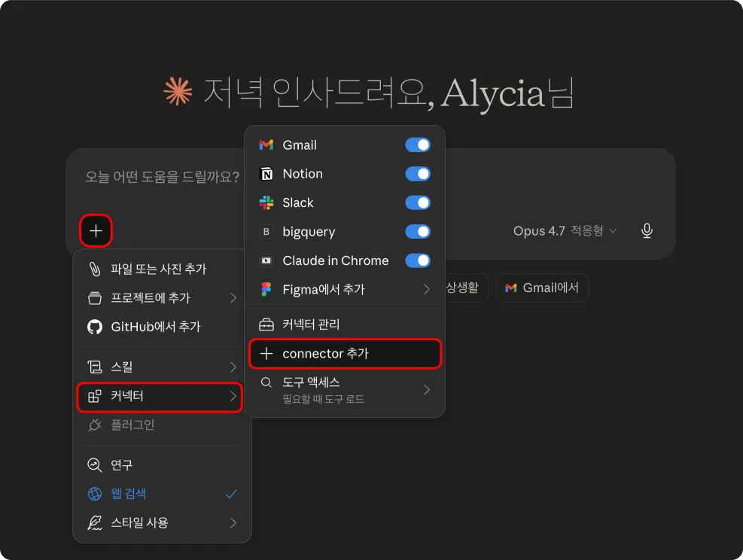
Task: Expand the 스타일 사용 submenu chevron
Action: tap(233, 523)
